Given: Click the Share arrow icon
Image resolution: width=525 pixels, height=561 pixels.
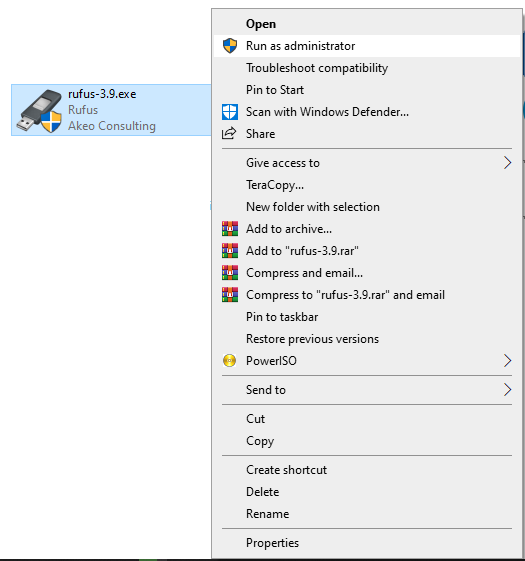Looking at the screenshot, I should click(229, 133).
